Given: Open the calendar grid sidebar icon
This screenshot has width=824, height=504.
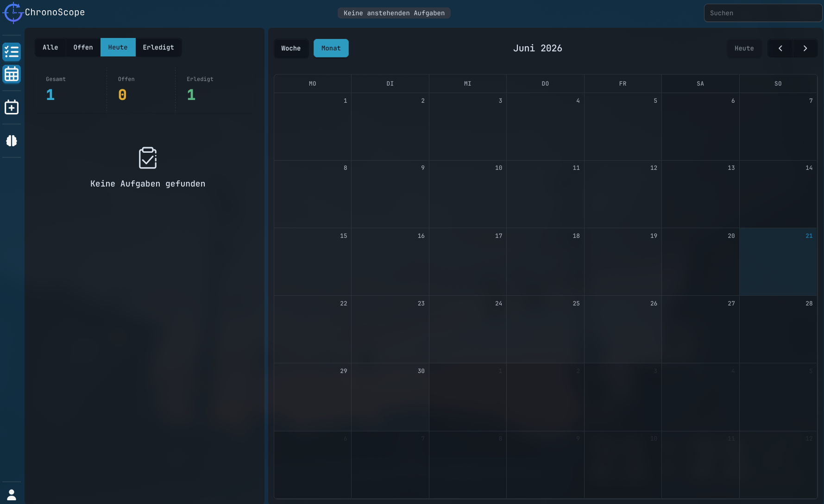Looking at the screenshot, I should (12, 74).
